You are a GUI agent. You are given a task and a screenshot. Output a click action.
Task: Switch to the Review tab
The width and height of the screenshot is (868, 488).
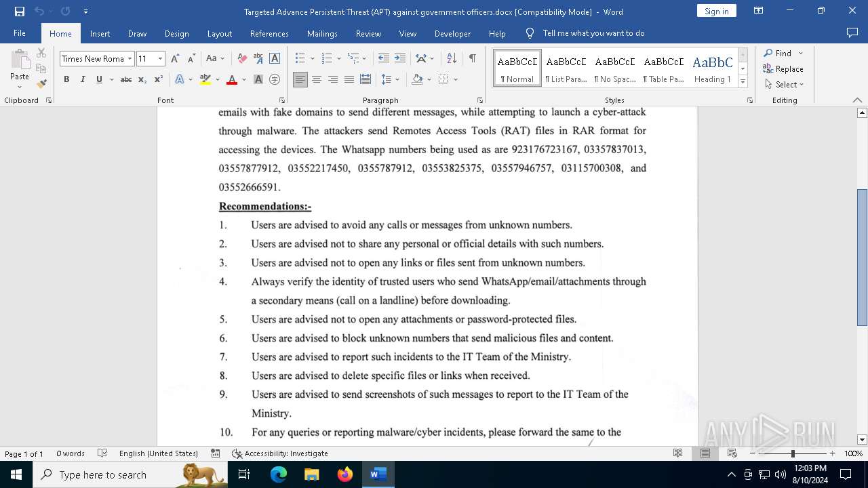[x=368, y=33]
